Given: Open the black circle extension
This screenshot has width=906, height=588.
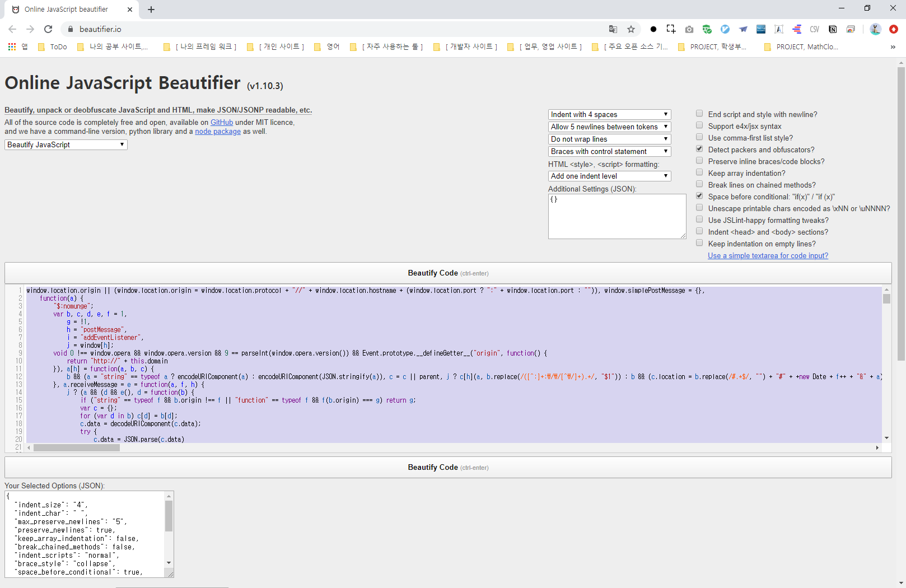Looking at the screenshot, I should [x=653, y=29].
